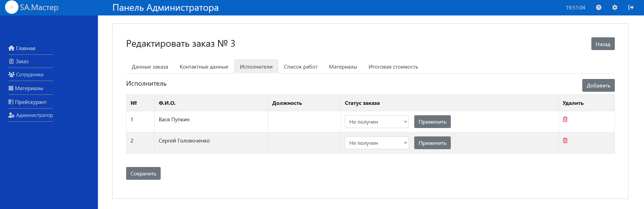Open Администратор page in sidebar
The image size is (644, 209).
coord(35,115)
